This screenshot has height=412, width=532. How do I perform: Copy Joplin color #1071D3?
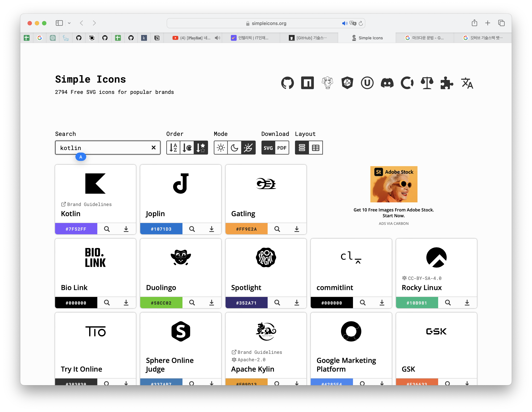[161, 229]
